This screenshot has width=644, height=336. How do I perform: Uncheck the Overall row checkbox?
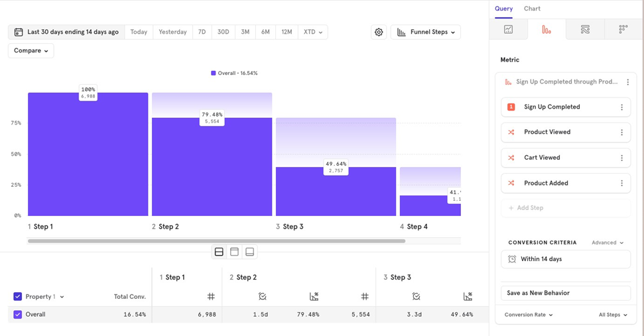click(18, 315)
